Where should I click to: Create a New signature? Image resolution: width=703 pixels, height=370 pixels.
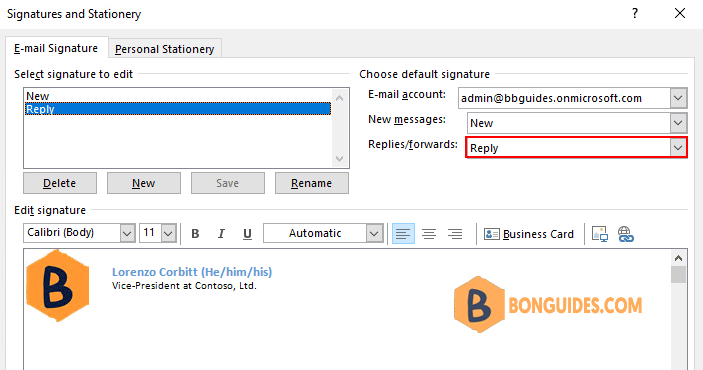click(144, 183)
